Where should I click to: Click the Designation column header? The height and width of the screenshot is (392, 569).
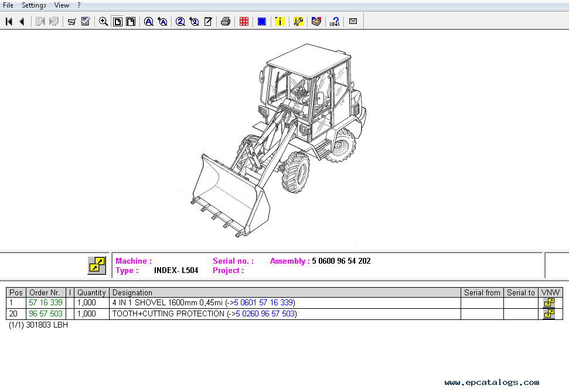pyautogui.click(x=285, y=292)
